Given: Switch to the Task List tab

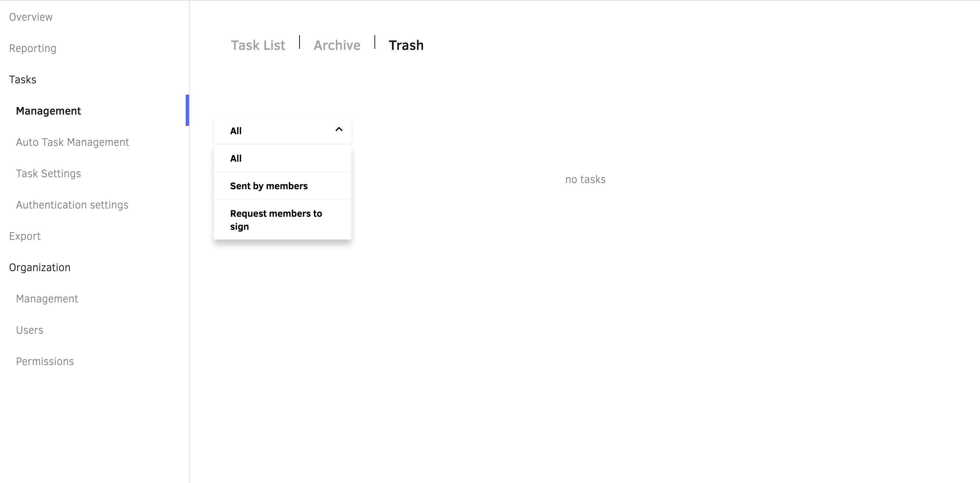Looking at the screenshot, I should [258, 45].
